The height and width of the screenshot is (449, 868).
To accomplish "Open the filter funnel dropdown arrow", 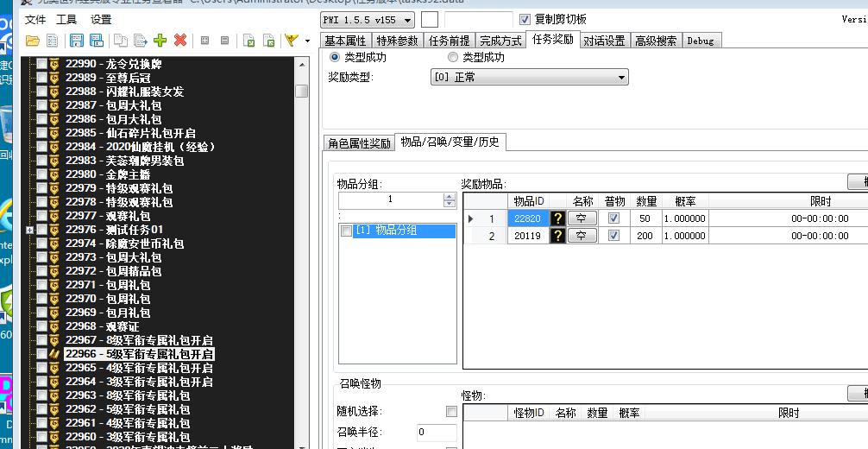I will (x=308, y=41).
